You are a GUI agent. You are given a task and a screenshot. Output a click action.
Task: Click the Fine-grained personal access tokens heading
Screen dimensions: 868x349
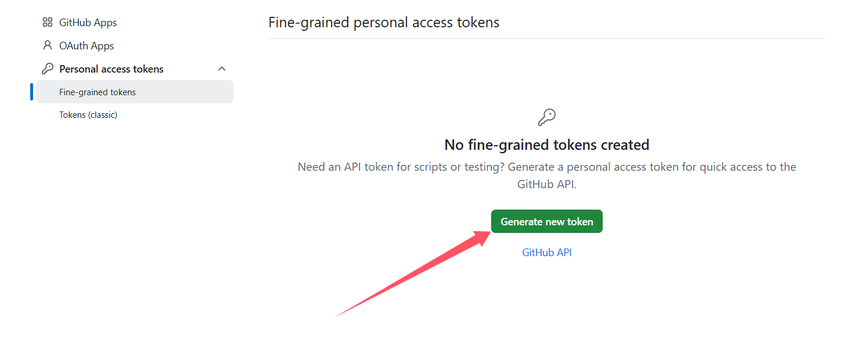point(384,23)
